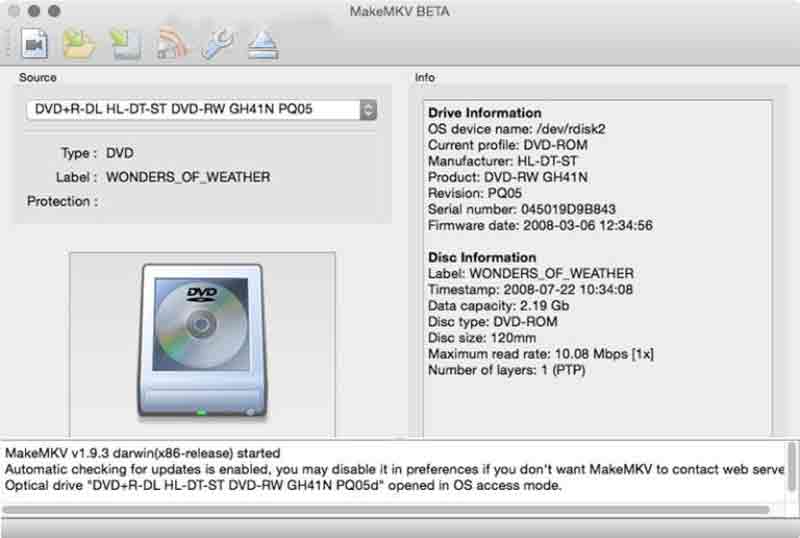Click the Source panel title
Viewport: 800px width, 538px height.
click(37, 78)
